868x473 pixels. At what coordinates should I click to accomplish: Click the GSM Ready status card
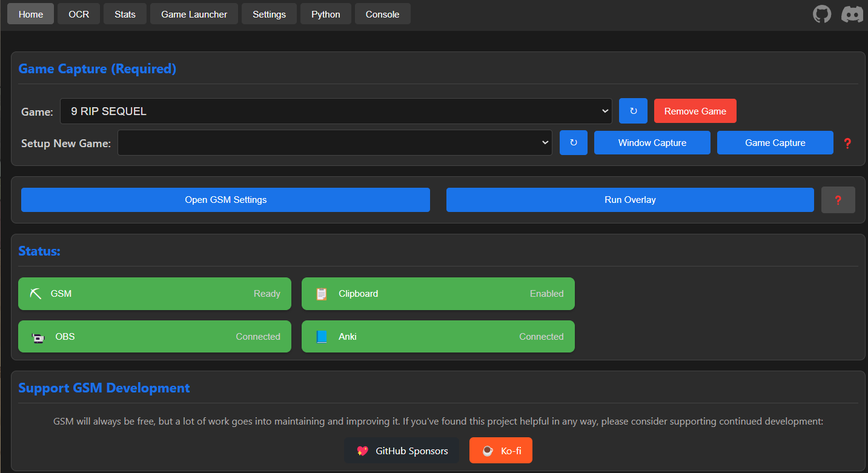click(x=154, y=294)
